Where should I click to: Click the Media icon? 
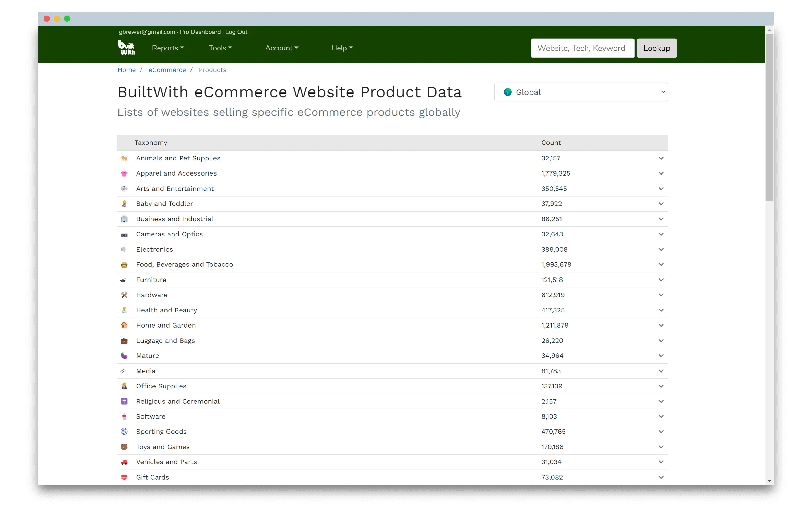[123, 371]
